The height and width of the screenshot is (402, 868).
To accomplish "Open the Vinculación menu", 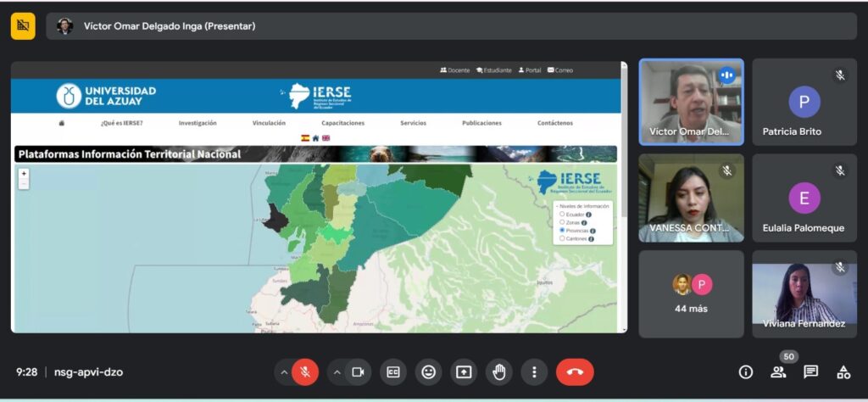I will (269, 123).
